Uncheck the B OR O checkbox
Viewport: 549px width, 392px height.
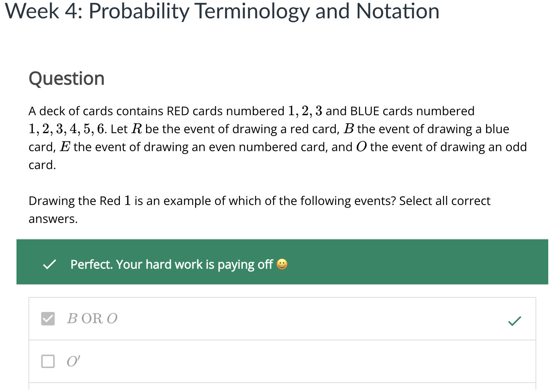[x=48, y=319]
